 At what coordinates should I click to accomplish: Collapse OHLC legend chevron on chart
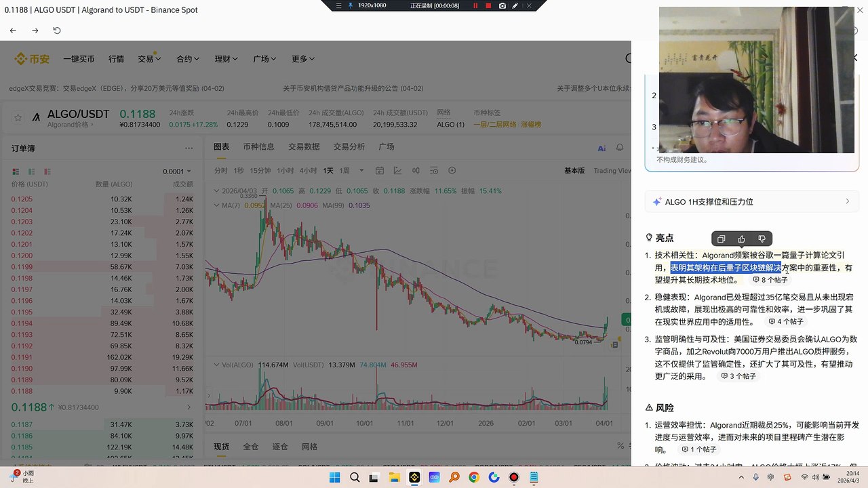[217, 191]
